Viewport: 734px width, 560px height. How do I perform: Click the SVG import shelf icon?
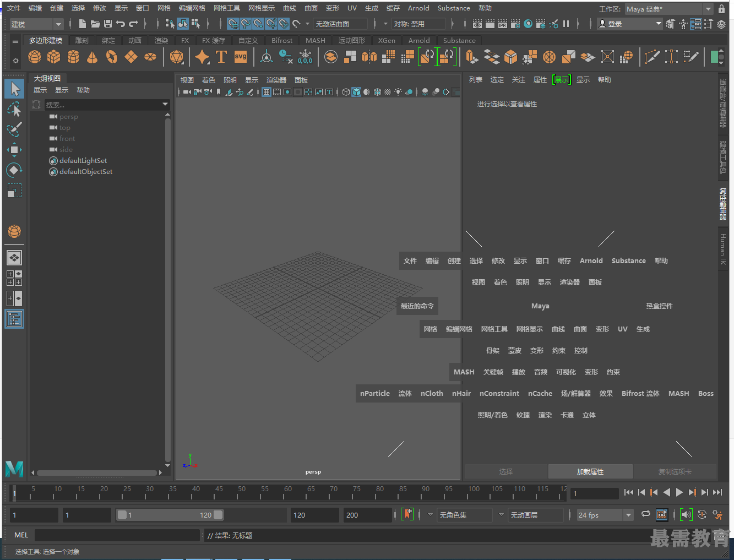click(241, 57)
